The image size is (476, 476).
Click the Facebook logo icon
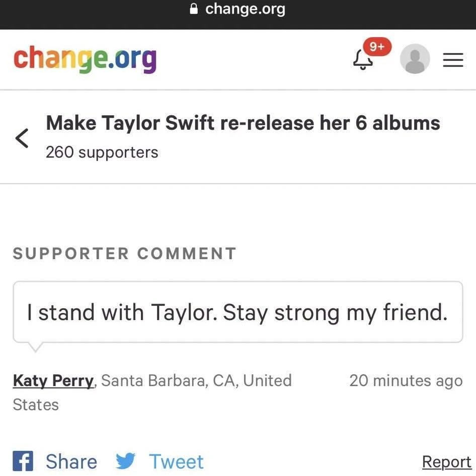pos(22,461)
